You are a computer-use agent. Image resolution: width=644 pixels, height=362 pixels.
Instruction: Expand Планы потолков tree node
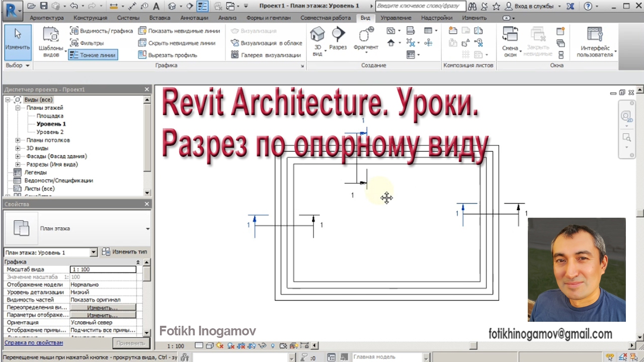(18, 140)
